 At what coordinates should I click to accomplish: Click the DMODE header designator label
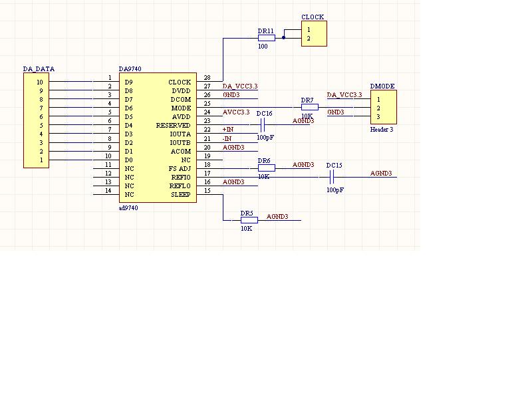tap(382, 86)
